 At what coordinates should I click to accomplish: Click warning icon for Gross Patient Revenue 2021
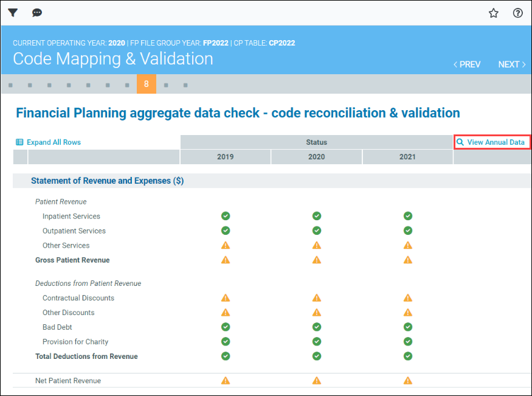coord(408,260)
